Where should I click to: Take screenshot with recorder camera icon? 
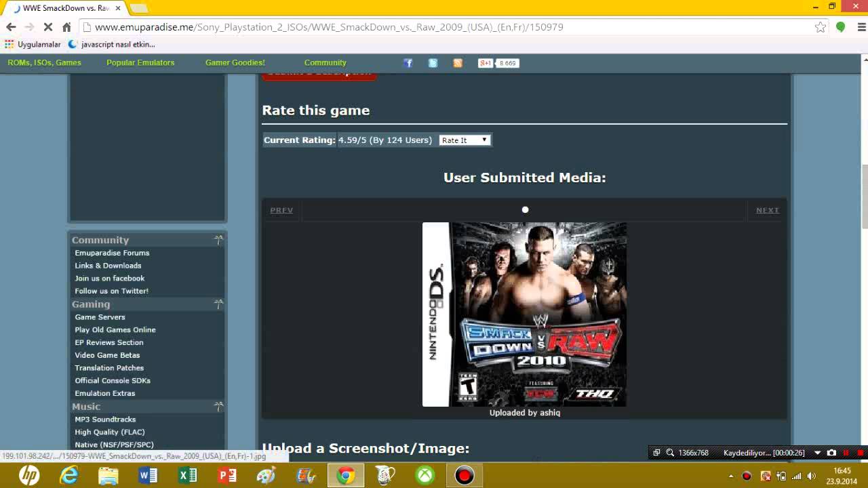click(832, 453)
